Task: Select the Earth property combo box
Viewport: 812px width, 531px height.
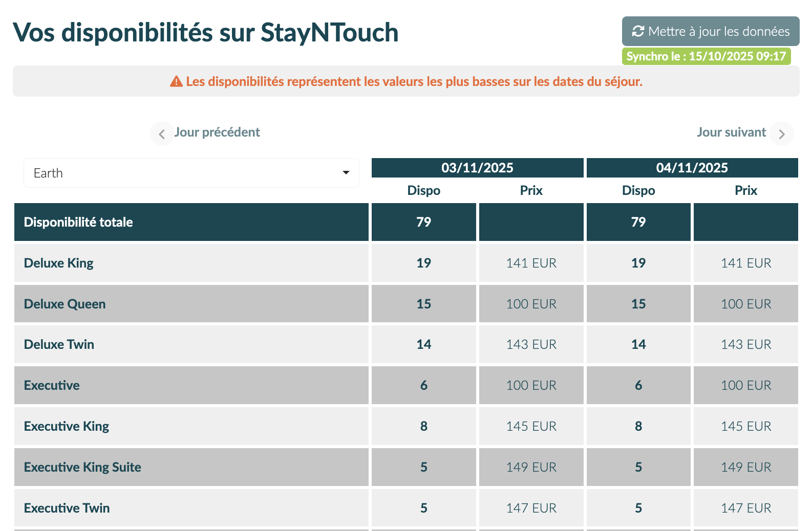Action: pyautogui.click(x=184, y=173)
